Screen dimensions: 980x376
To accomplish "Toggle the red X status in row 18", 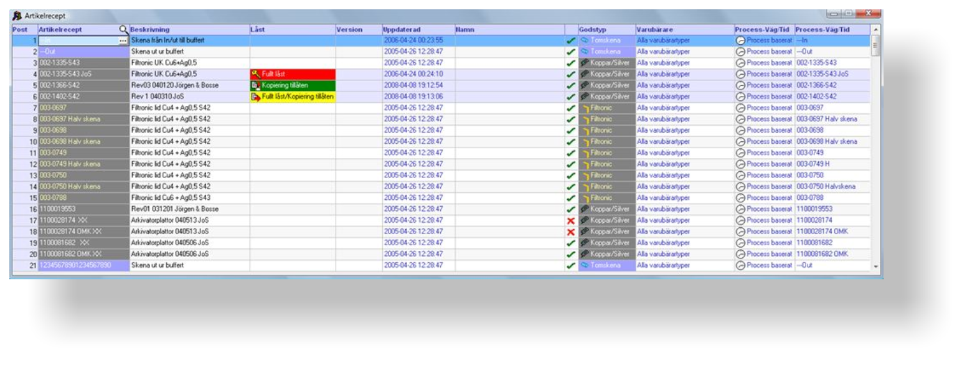I will [x=570, y=232].
